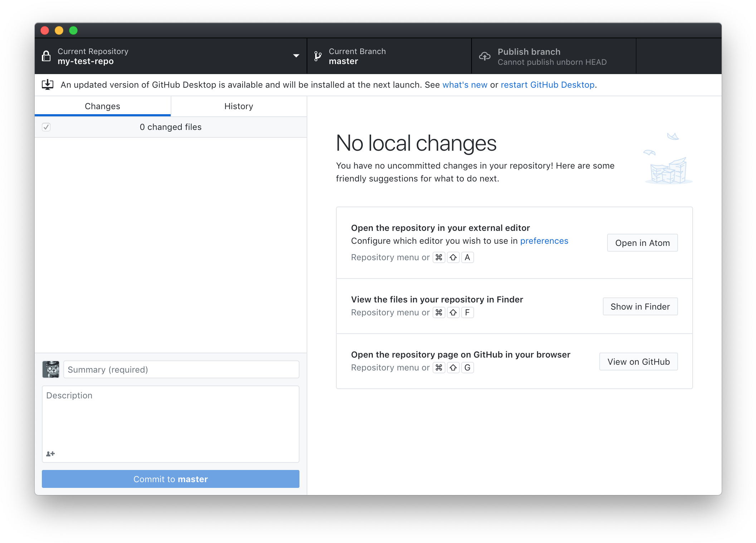Switch to the History tab
The height and width of the screenshot is (543, 756).
click(239, 106)
